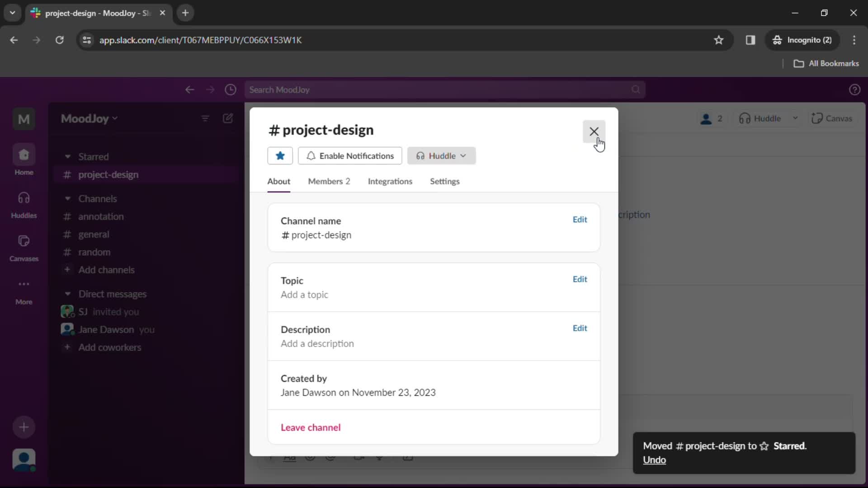This screenshot has height=488, width=868.
Task: Reload the browser page
Action: pos(60,40)
